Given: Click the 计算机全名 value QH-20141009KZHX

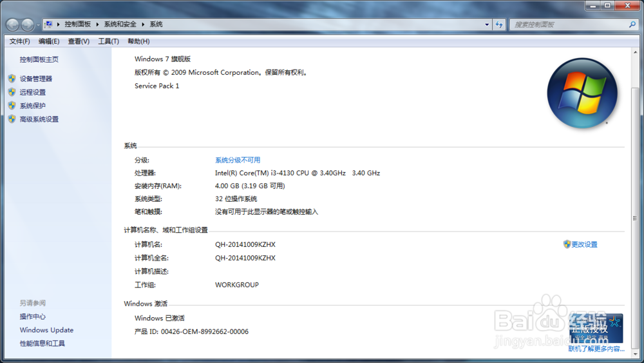Looking at the screenshot, I should point(245,258).
